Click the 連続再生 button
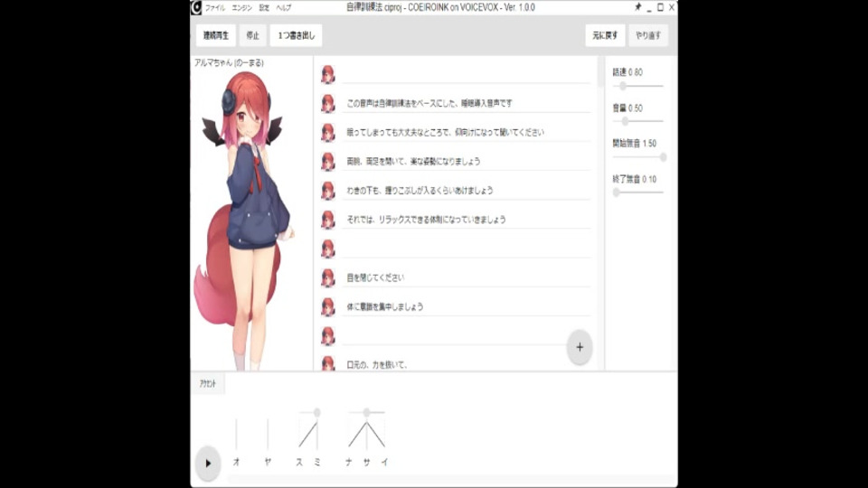Image resolution: width=868 pixels, height=488 pixels. point(215,35)
